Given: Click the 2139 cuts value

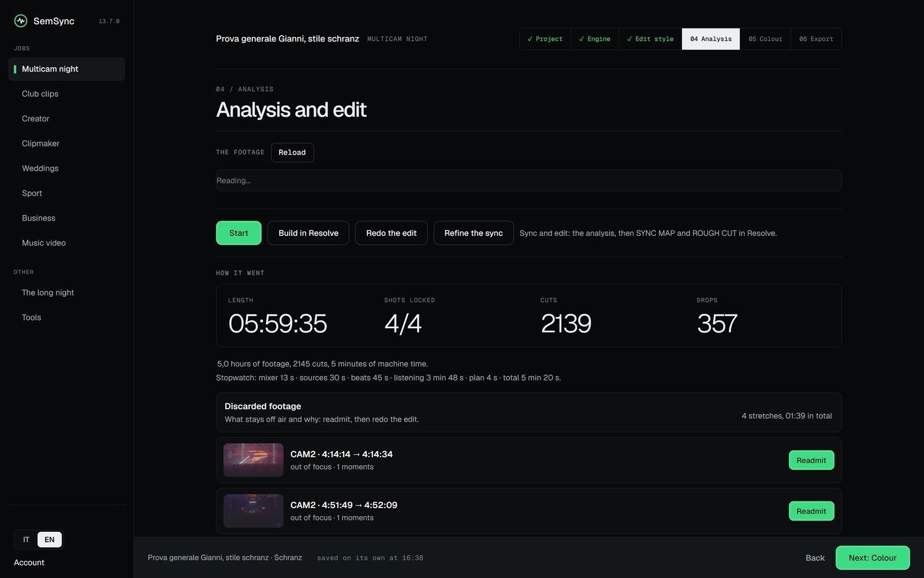Looking at the screenshot, I should tap(566, 324).
